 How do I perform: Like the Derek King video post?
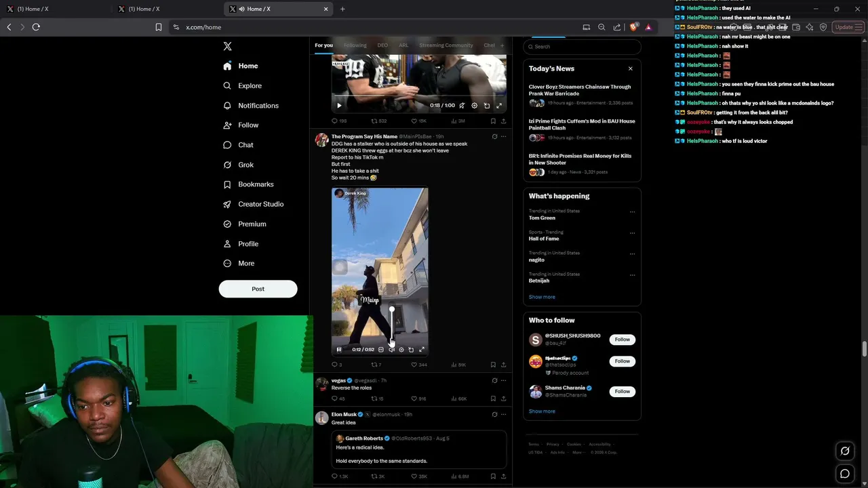(419, 365)
